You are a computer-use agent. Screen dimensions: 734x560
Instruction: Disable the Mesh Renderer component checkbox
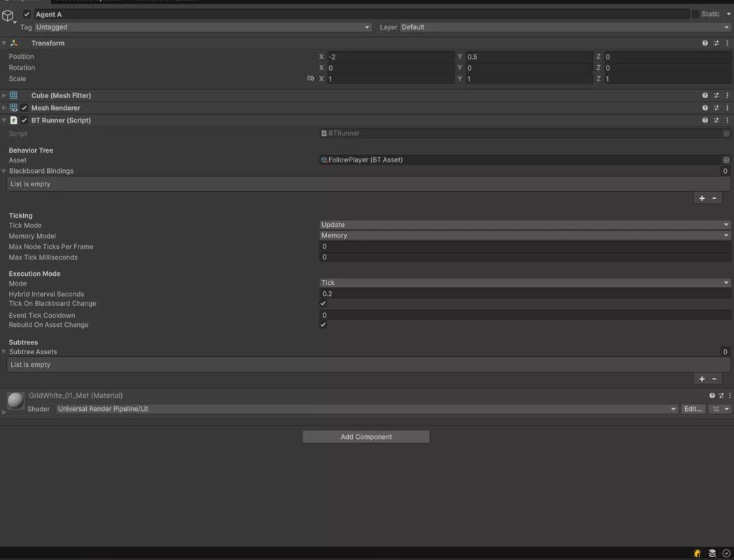point(25,108)
